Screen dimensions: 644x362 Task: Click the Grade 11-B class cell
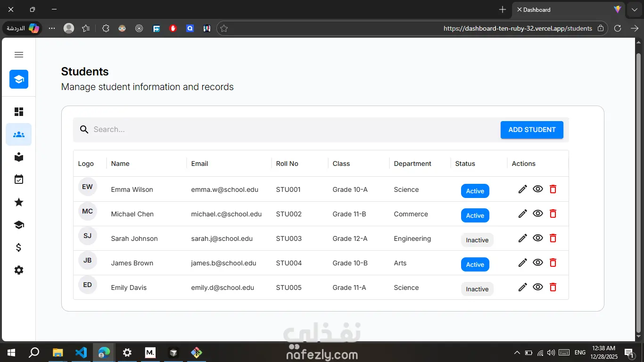tap(349, 214)
